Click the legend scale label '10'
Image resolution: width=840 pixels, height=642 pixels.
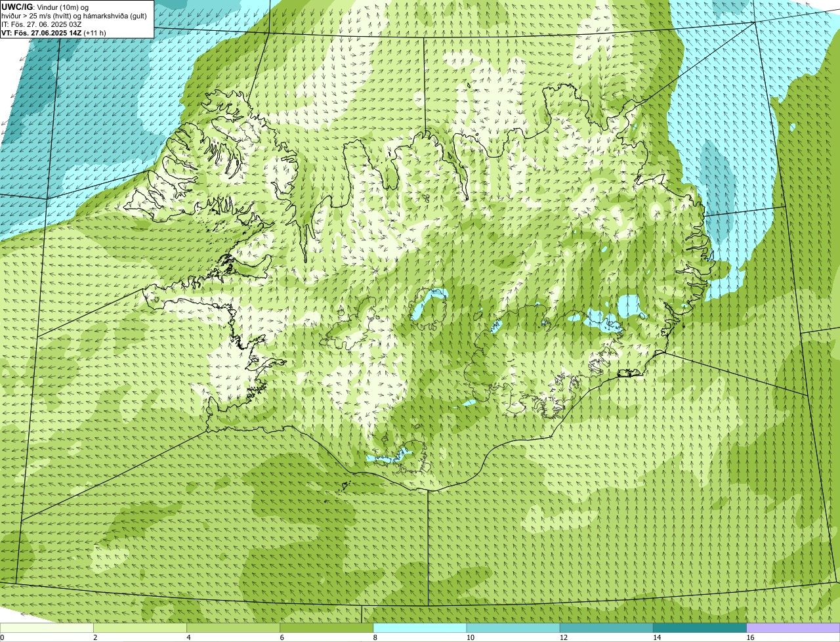point(470,637)
